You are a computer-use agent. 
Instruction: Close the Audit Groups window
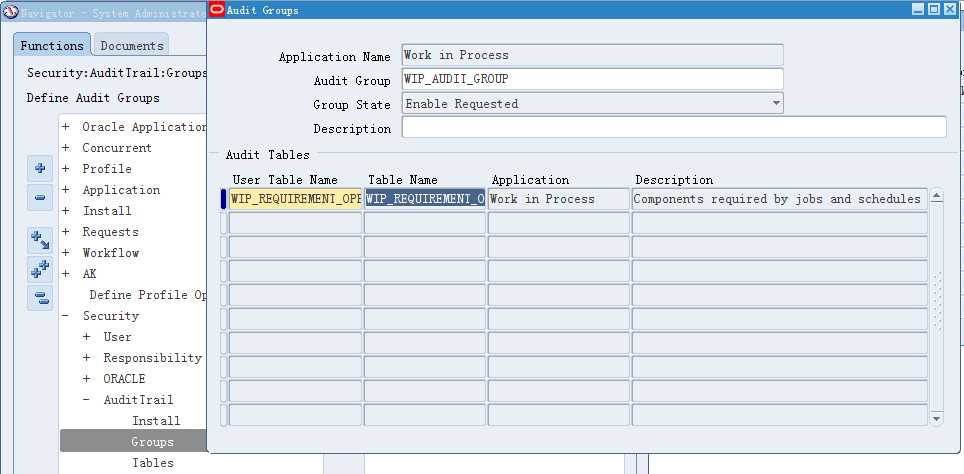click(x=950, y=9)
